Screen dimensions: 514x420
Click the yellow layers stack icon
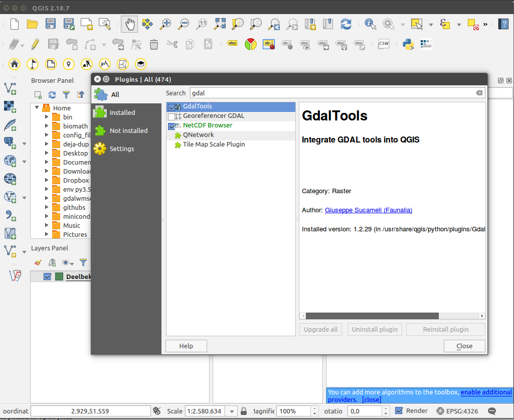pos(140,64)
